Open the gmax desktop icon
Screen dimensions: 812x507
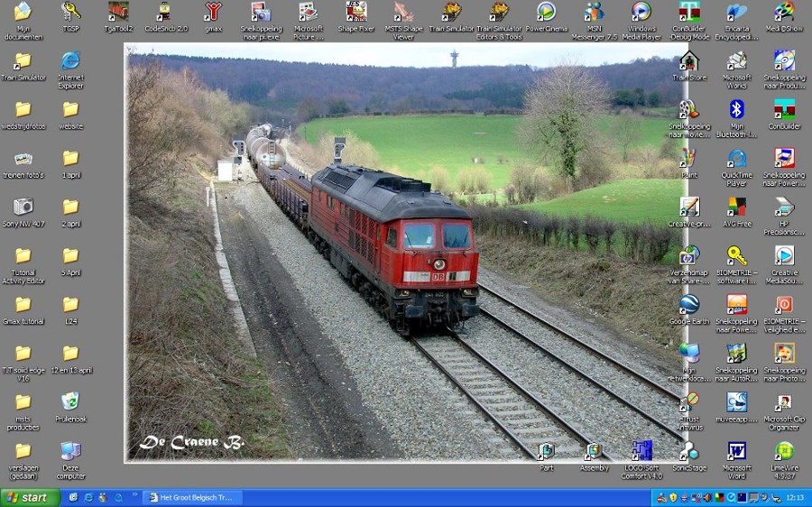[213, 13]
